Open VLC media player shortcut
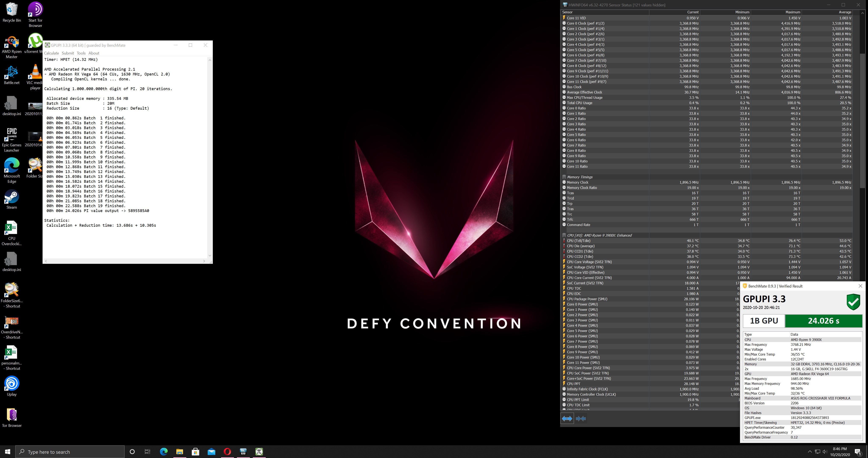The width and height of the screenshot is (868, 458). point(35,77)
